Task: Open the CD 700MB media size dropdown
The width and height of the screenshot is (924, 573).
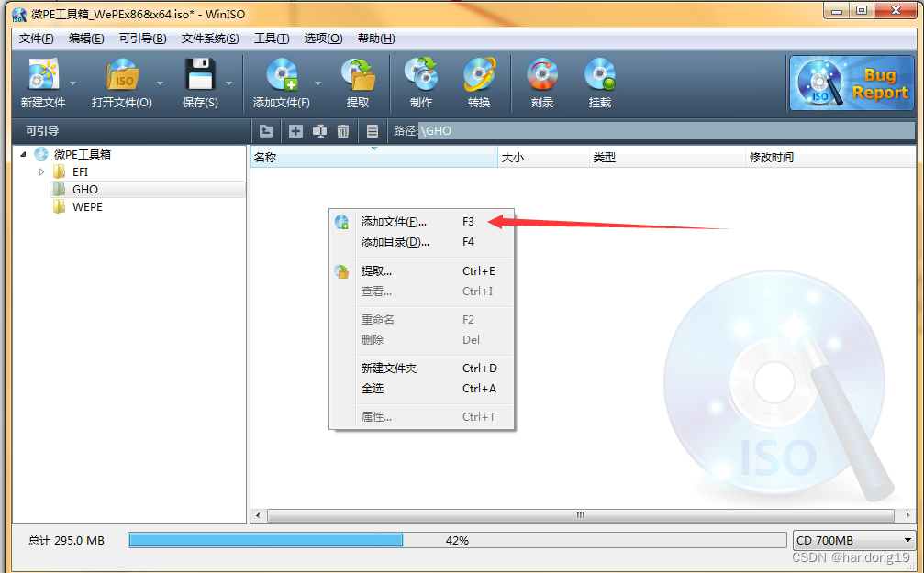Action: click(x=854, y=540)
